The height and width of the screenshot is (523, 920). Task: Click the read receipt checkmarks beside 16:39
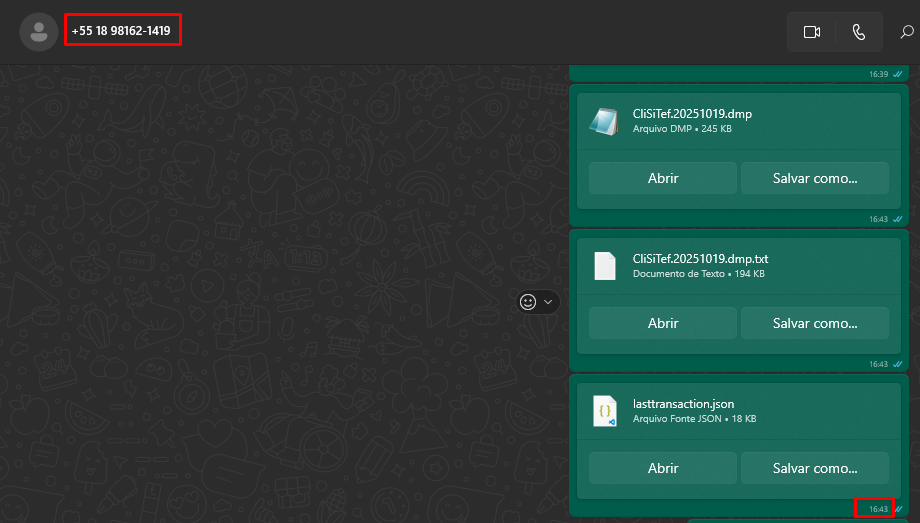(x=898, y=74)
